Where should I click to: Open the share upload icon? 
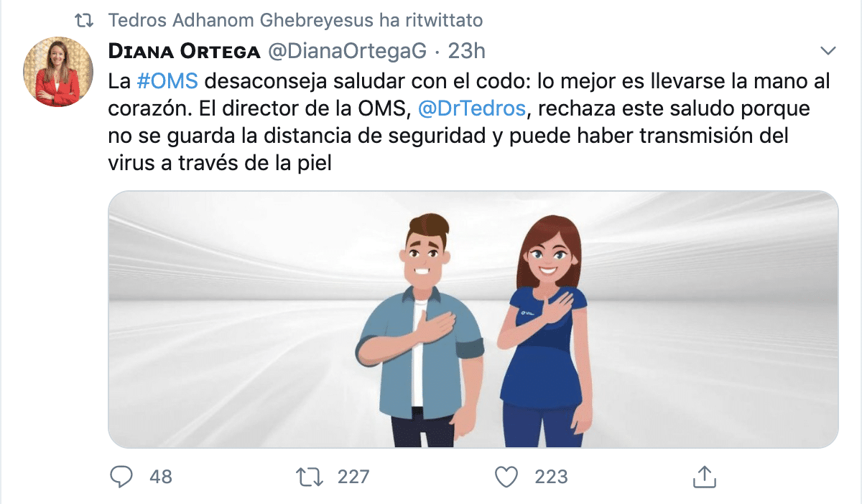(705, 475)
